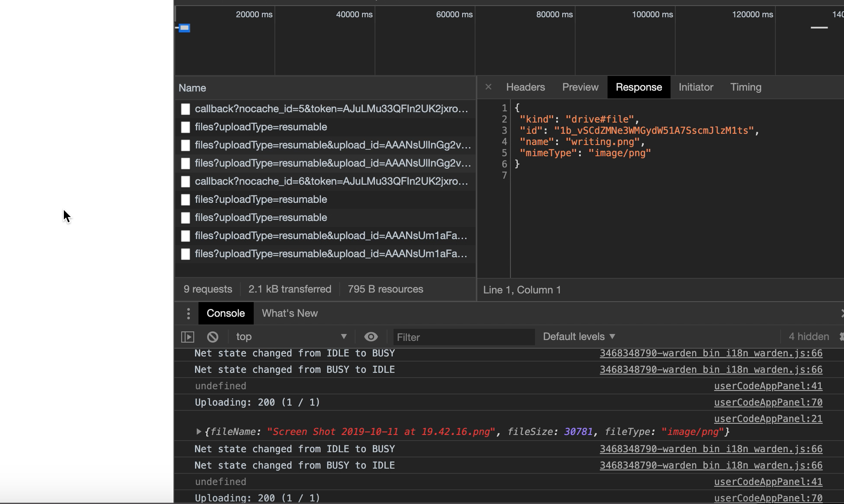Expand the logged fileName object
Screen dimensions: 844x504
[x=199, y=431]
